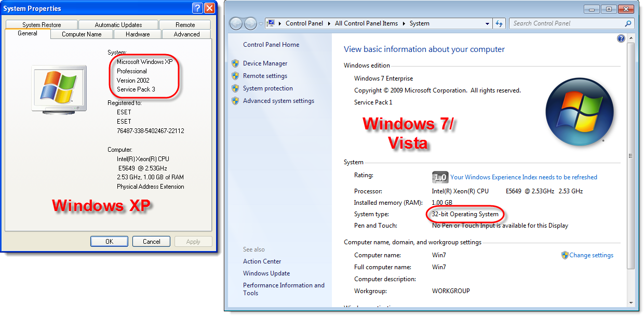
Task: Expand the arrow after All Control Panel Items
Action: 404,23
